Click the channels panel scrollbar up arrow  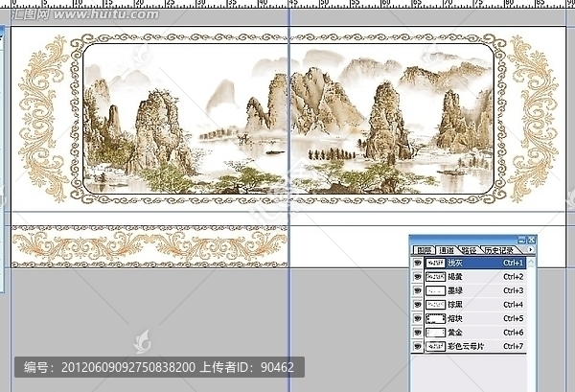click(x=531, y=262)
